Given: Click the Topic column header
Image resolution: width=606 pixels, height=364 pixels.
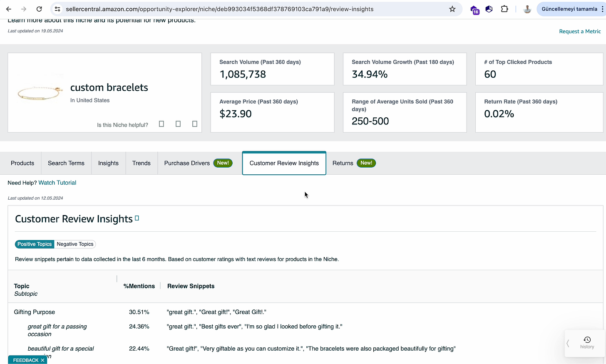Looking at the screenshot, I should click(22, 286).
